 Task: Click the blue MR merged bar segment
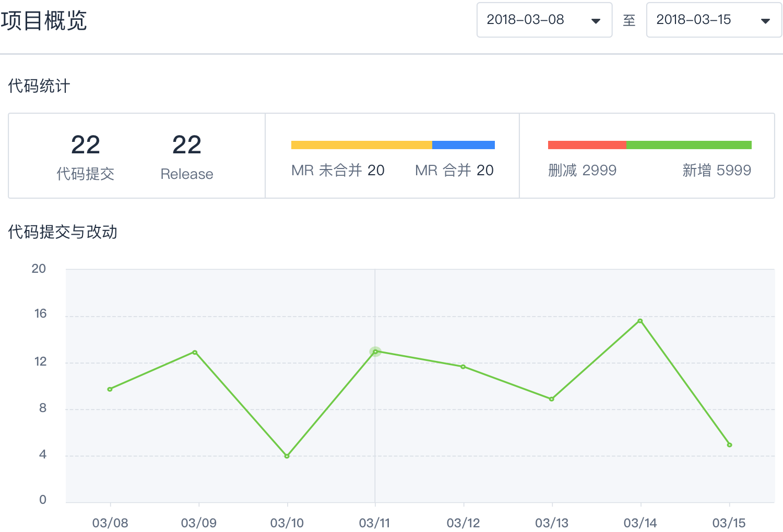464,145
